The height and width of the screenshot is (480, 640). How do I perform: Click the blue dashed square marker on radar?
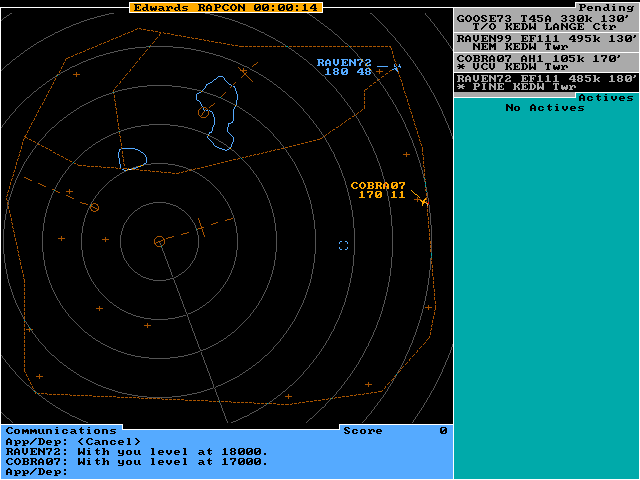pos(344,245)
